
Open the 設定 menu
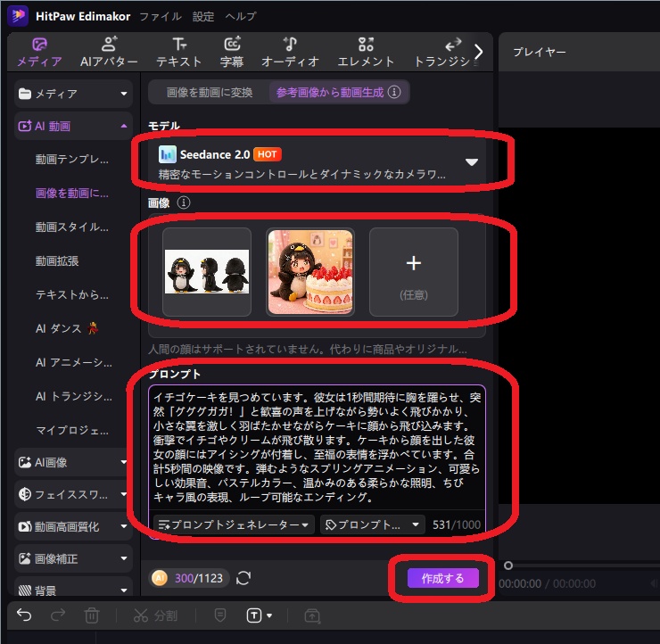tap(203, 16)
